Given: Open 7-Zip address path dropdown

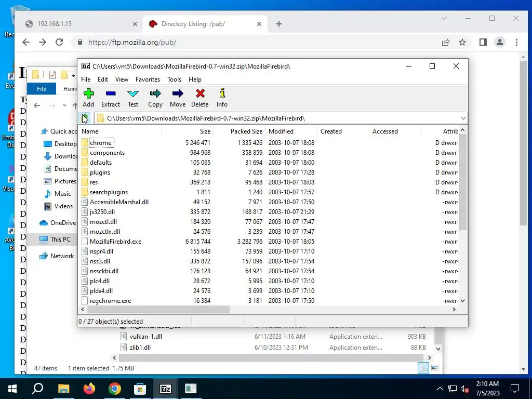Looking at the screenshot, I should [x=463, y=118].
